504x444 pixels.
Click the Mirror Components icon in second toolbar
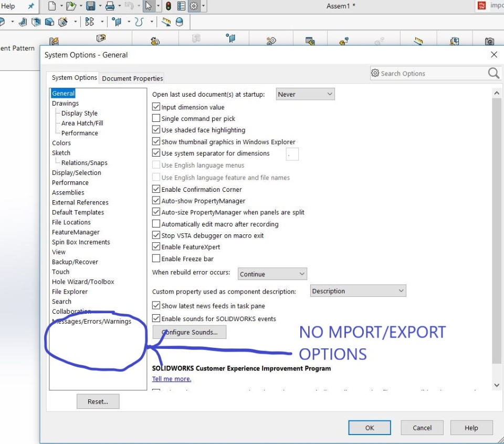pos(90,22)
